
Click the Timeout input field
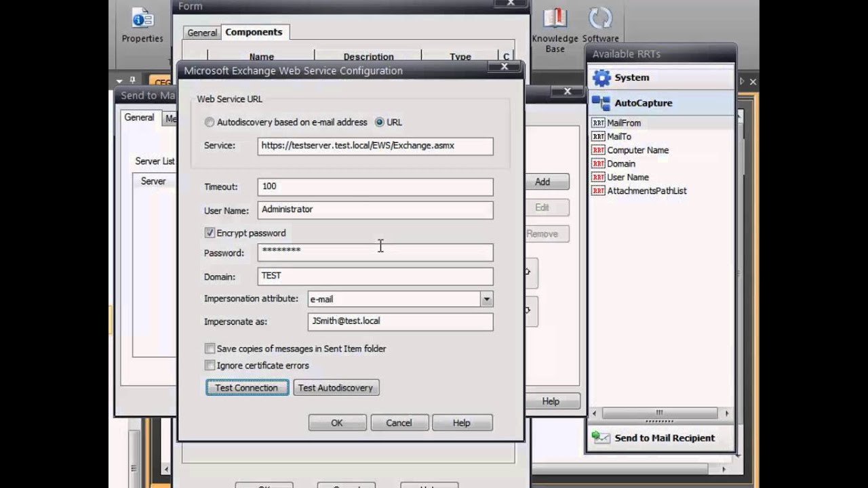[x=375, y=186]
